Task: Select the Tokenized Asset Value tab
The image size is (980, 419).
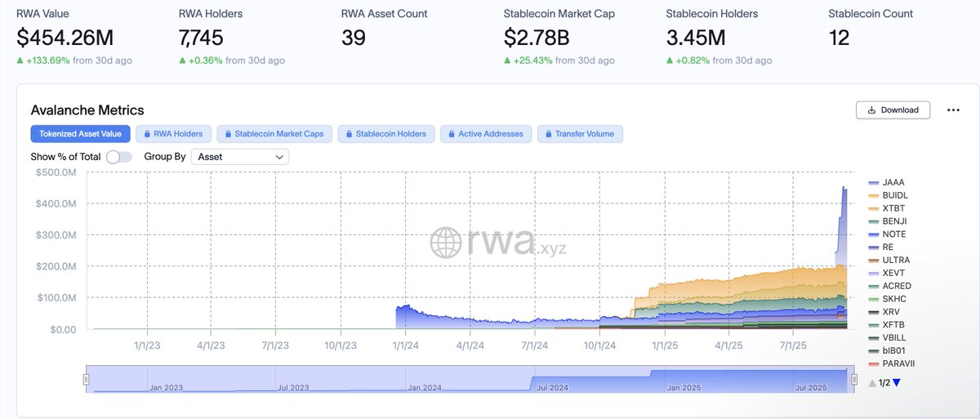Action: [x=80, y=134]
